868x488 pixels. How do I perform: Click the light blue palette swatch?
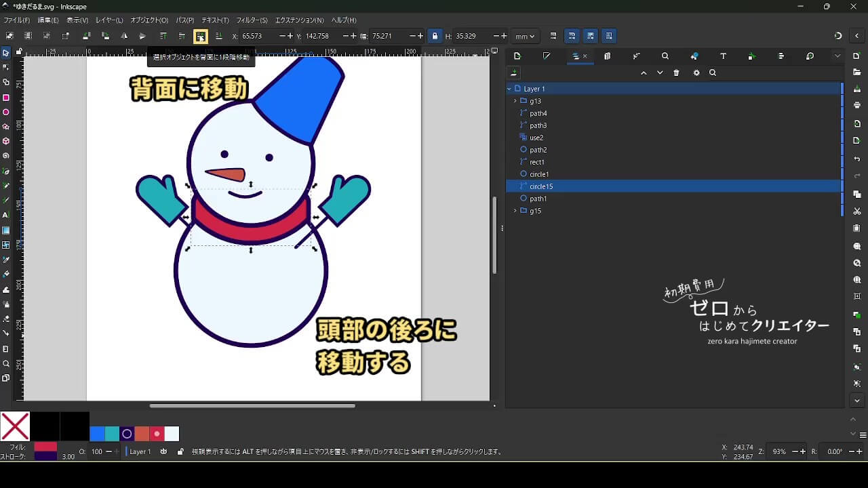(172, 434)
